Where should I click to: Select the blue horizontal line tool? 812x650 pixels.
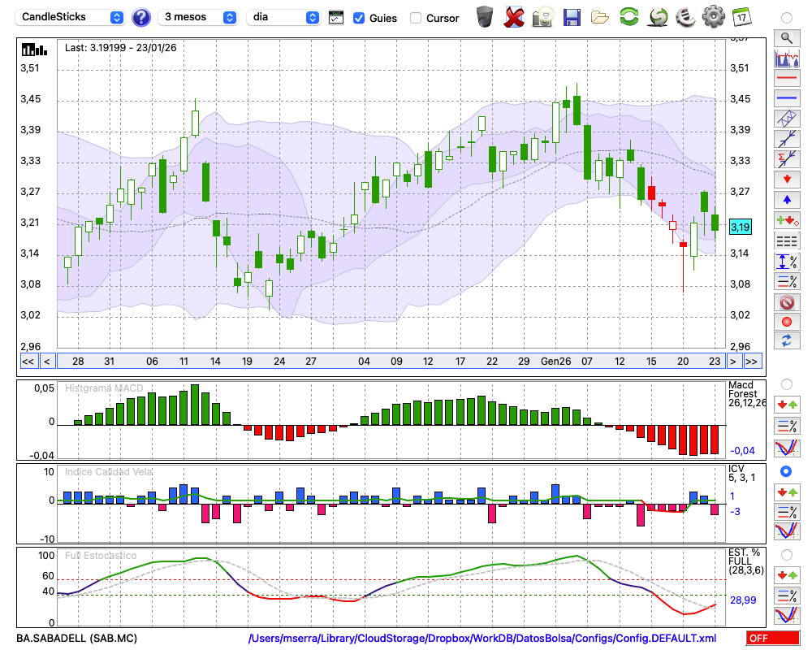(x=786, y=98)
